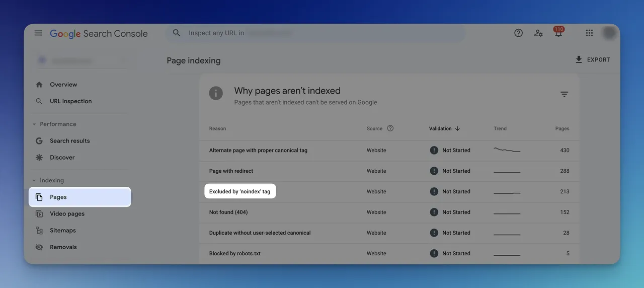The image size is (644, 288).
Task: Click the 28 pages count
Action: (567, 233)
